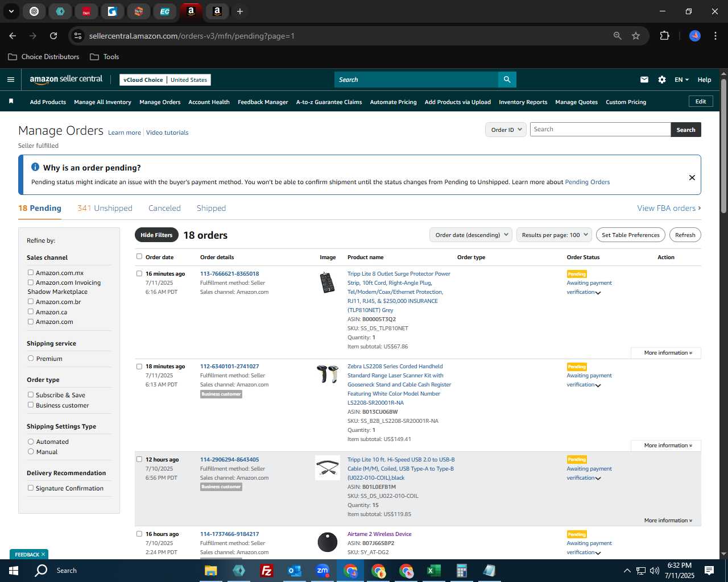The width and height of the screenshot is (728, 582).
Task: Select the Manual shipping settings radio
Action: click(x=31, y=451)
